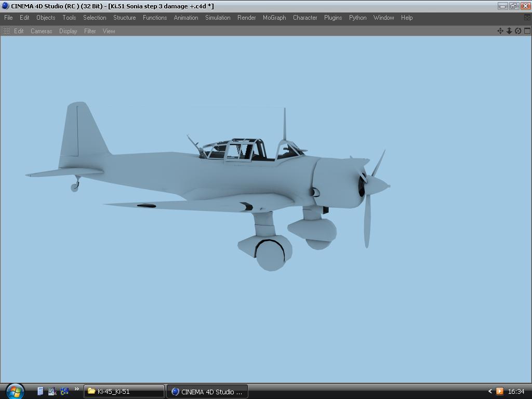The image size is (532, 399).
Task: Open the viewport Filter menu
Action: click(90, 31)
